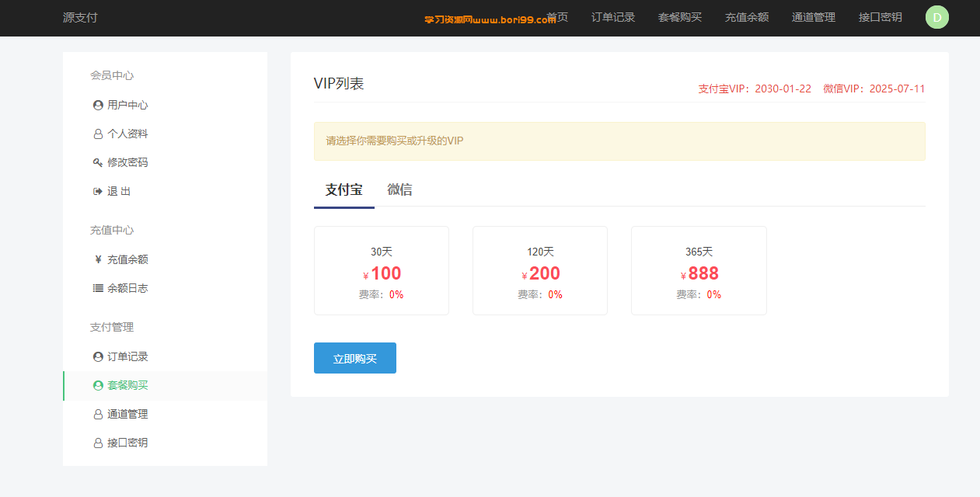Click the person icon beside 接口密钥 in sidebar
The width and height of the screenshot is (980, 497).
[x=98, y=443]
